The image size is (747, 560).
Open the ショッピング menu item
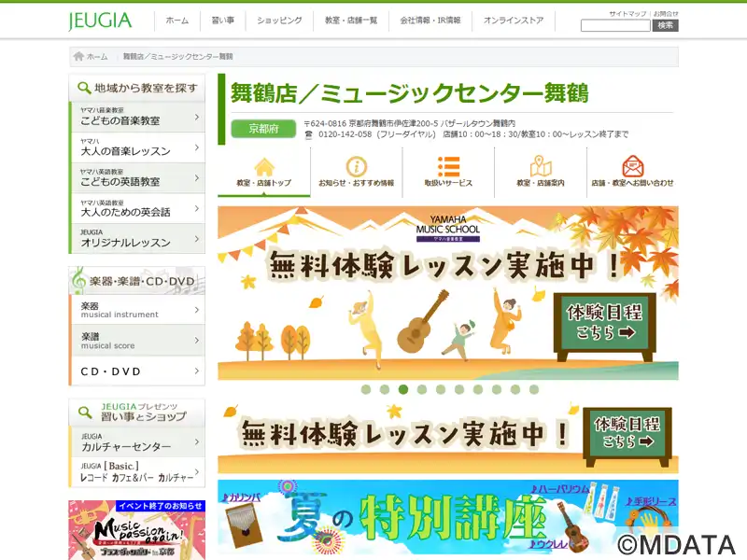pyautogui.click(x=279, y=21)
